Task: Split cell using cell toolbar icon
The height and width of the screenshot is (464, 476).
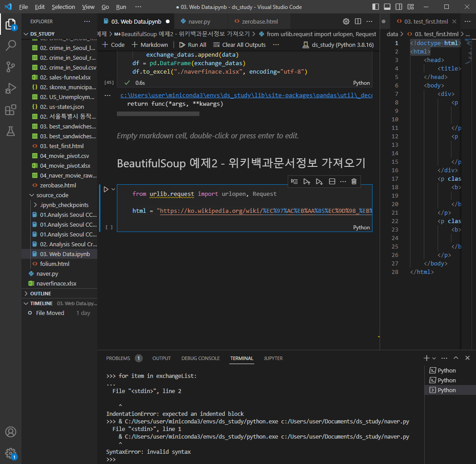Action: coord(332,182)
